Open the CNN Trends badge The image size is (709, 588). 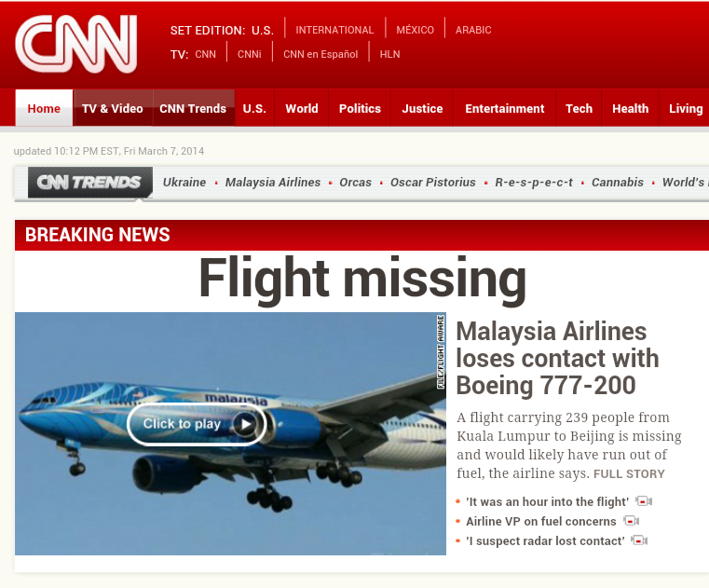coord(90,183)
